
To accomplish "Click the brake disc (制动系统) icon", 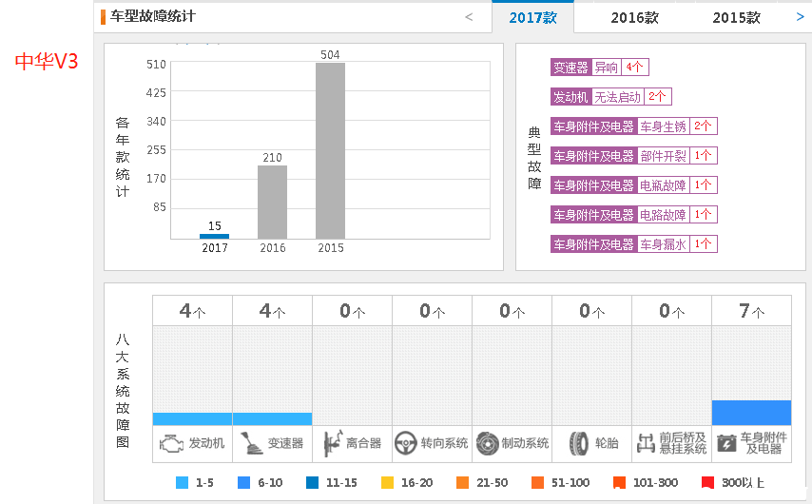I will pyautogui.click(x=487, y=443).
